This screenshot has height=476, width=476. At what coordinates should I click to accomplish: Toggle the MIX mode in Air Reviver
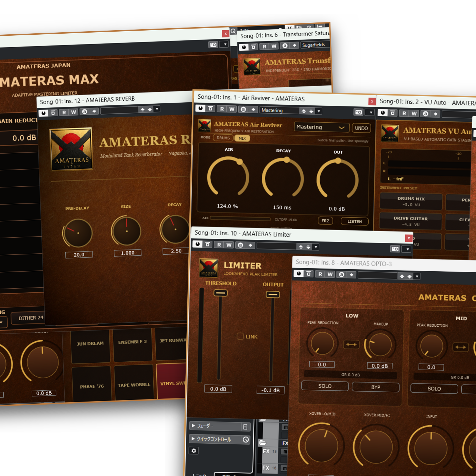tap(242, 138)
